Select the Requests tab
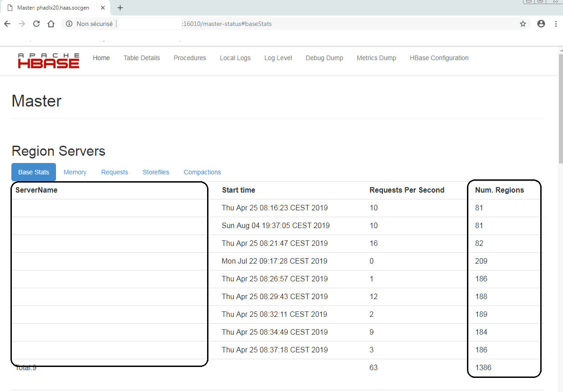The width and height of the screenshot is (563, 392). coord(114,172)
